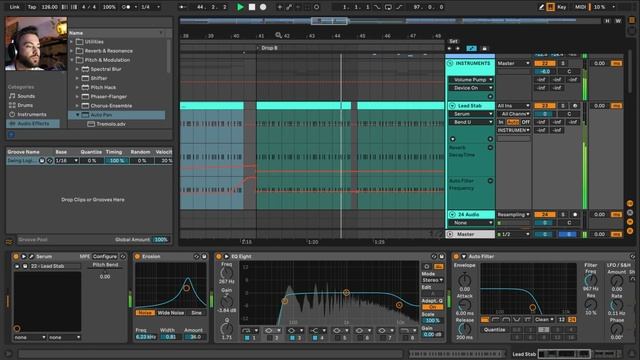The image size is (640, 360).
Task: Set Lead Stab monitoring to In
Action: pos(501,122)
